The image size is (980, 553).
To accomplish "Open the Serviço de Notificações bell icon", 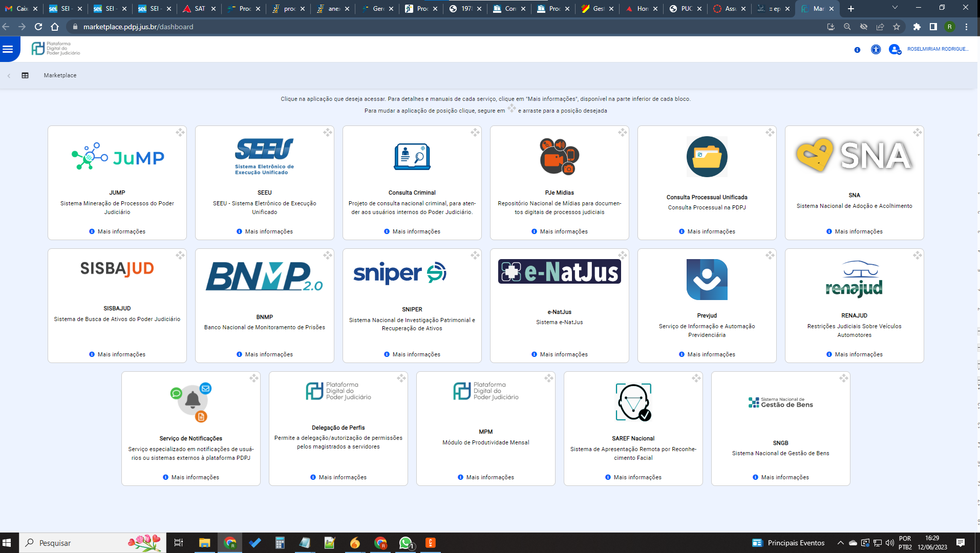I will click(x=191, y=402).
